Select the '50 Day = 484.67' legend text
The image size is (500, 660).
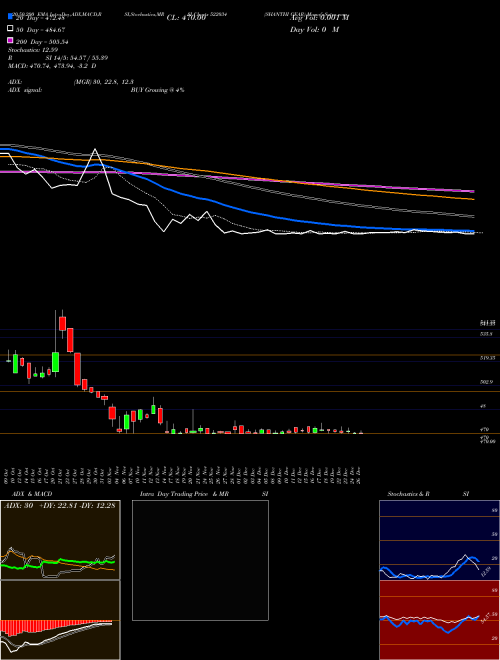click(40, 30)
